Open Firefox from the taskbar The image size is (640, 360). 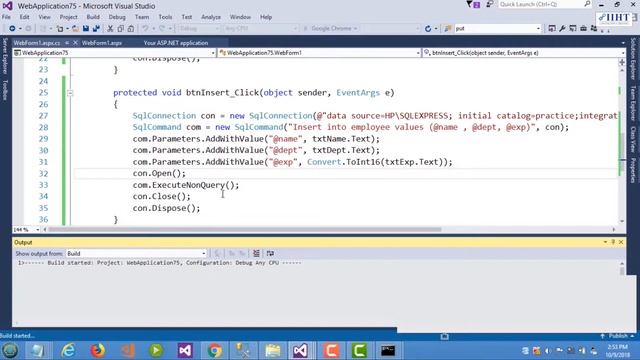click(98, 351)
